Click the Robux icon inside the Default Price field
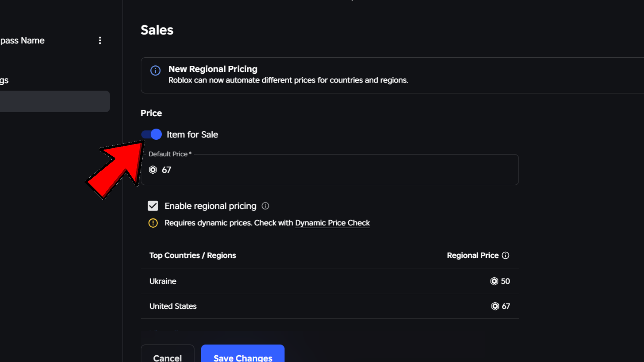Screen dimensions: 644x362 pos(153,170)
